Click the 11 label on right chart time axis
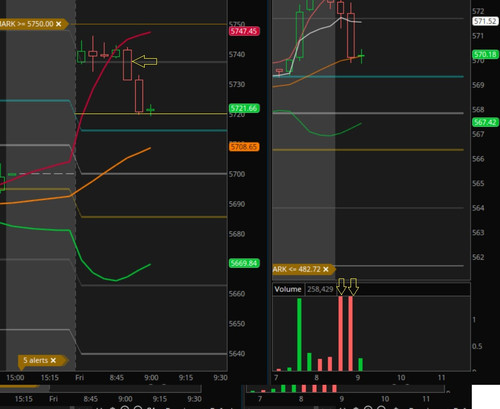Image resolution: width=500 pixels, height=409 pixels. [441, 378]
